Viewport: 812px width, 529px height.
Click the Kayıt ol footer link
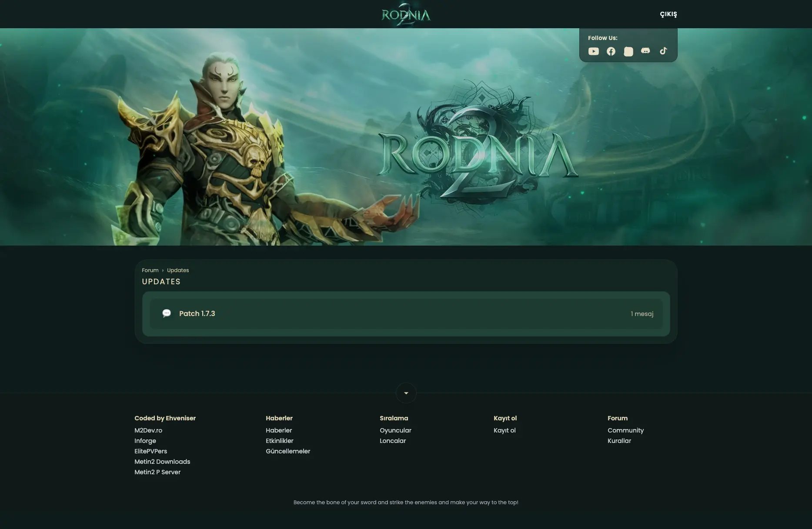(505, 430)
